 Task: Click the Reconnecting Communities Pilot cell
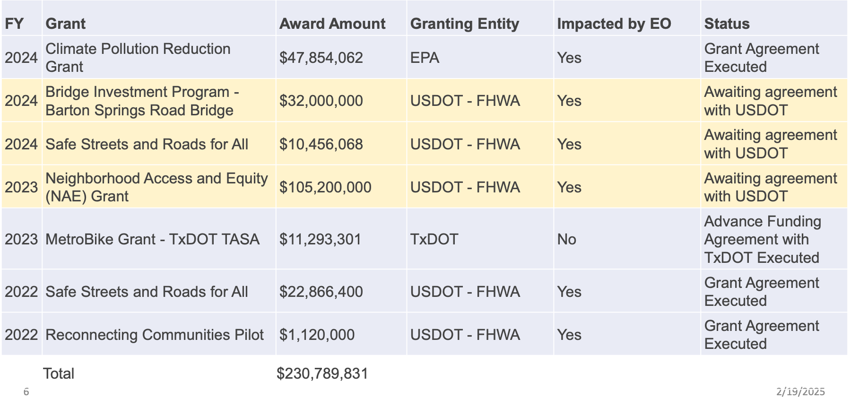pos(154,335)
